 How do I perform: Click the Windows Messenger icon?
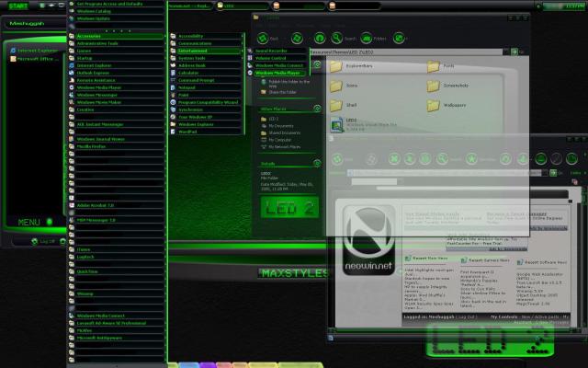72,95
